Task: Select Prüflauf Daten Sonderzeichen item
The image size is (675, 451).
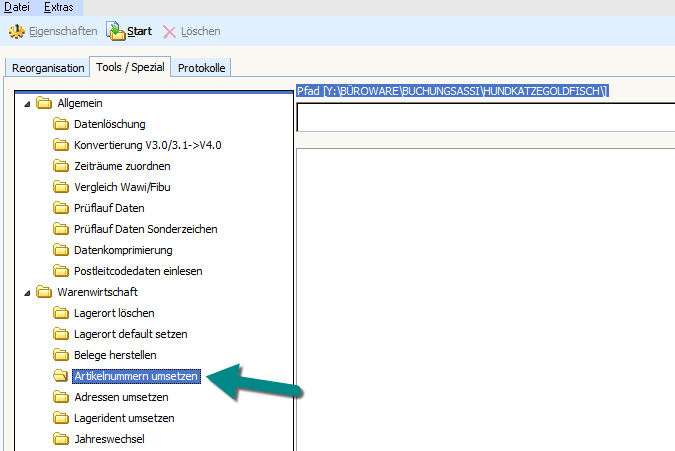Action: 145,229
